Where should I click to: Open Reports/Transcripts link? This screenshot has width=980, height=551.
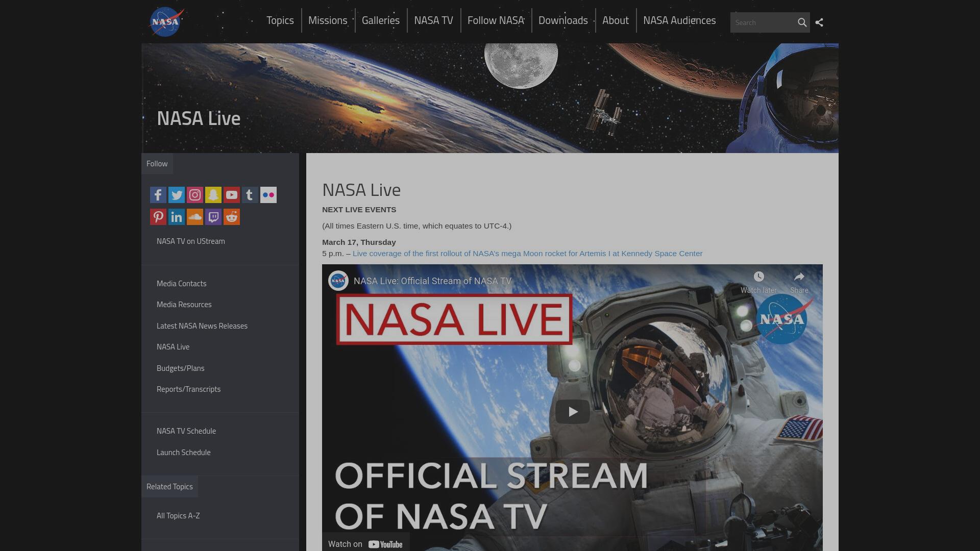[x=189, y=389]
